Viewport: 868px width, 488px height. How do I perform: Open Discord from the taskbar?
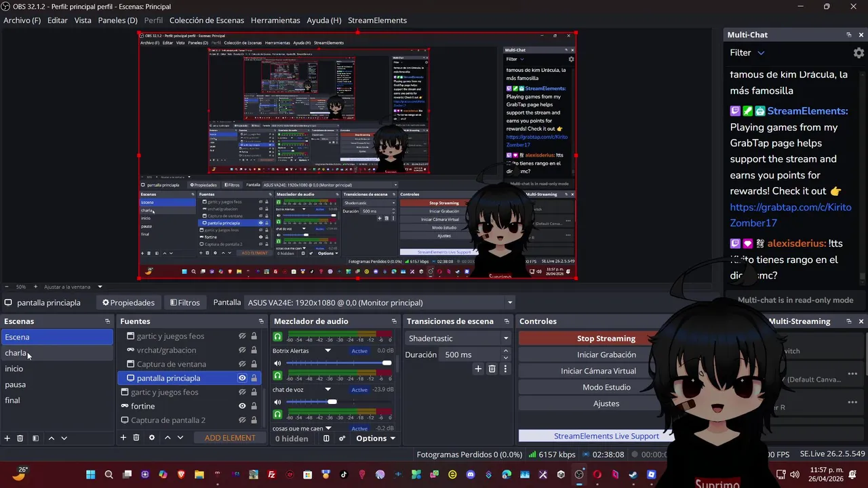[x=471, y=474]
